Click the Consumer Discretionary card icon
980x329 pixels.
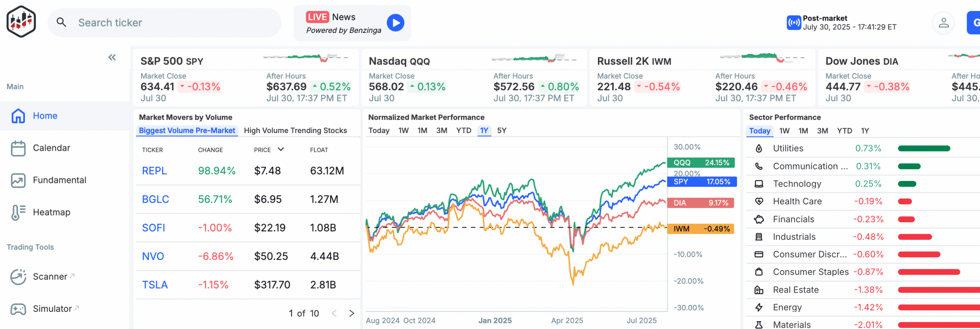point(759,254)
